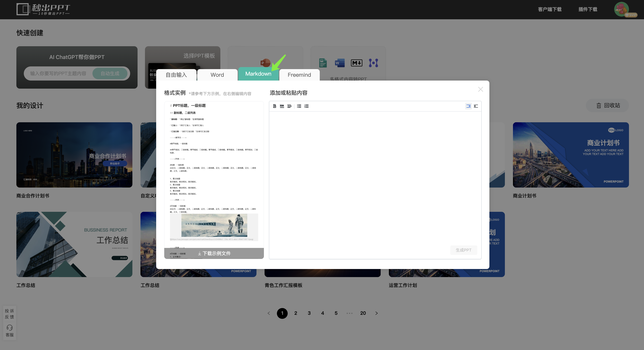
Task: Insert an unordered bullet list
Action: click(x=299, y=106)
